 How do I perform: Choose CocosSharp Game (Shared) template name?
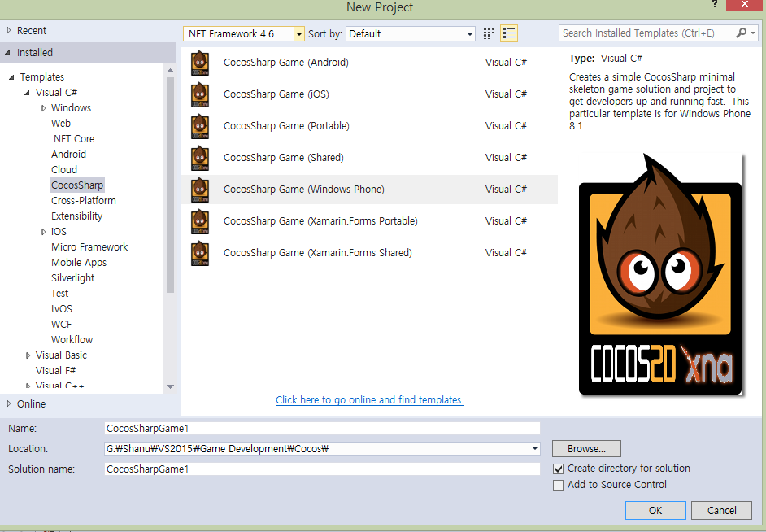[283, 158]
